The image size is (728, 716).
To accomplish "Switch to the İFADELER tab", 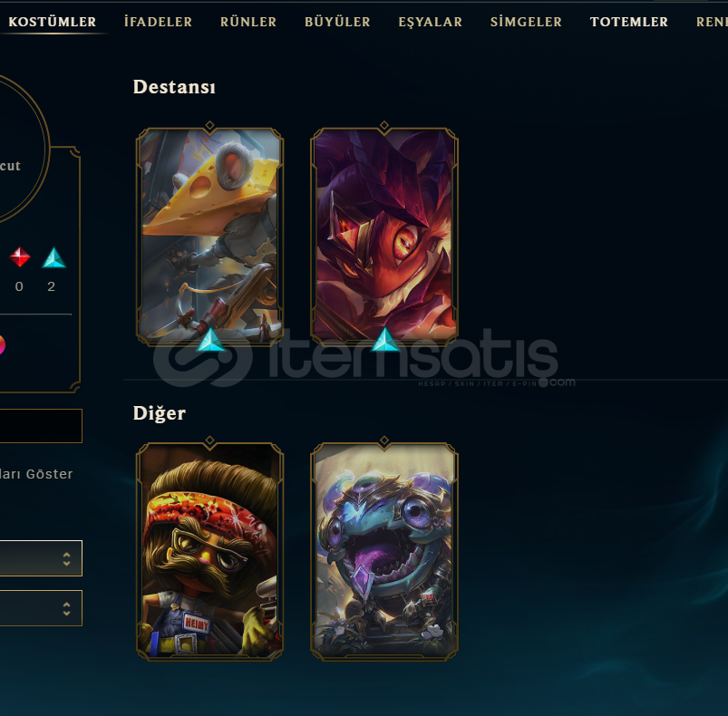I will tap(159, 22).
